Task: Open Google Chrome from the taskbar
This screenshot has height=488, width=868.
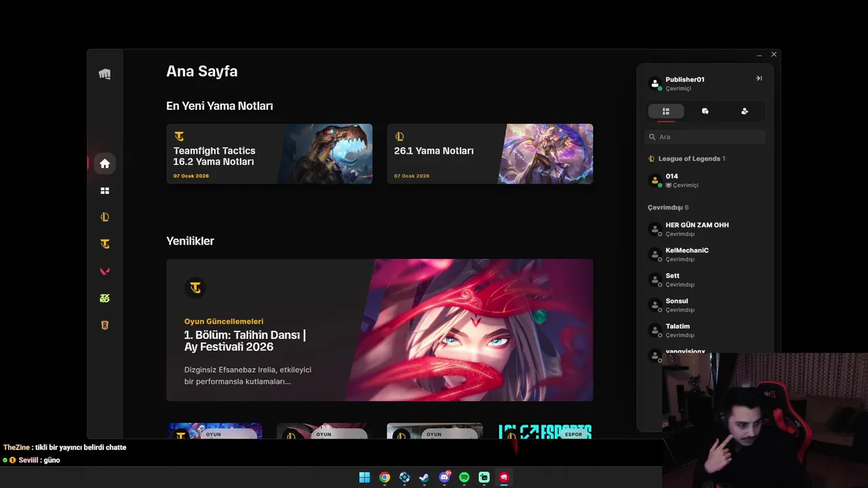Action: click(x=384, y=477)
